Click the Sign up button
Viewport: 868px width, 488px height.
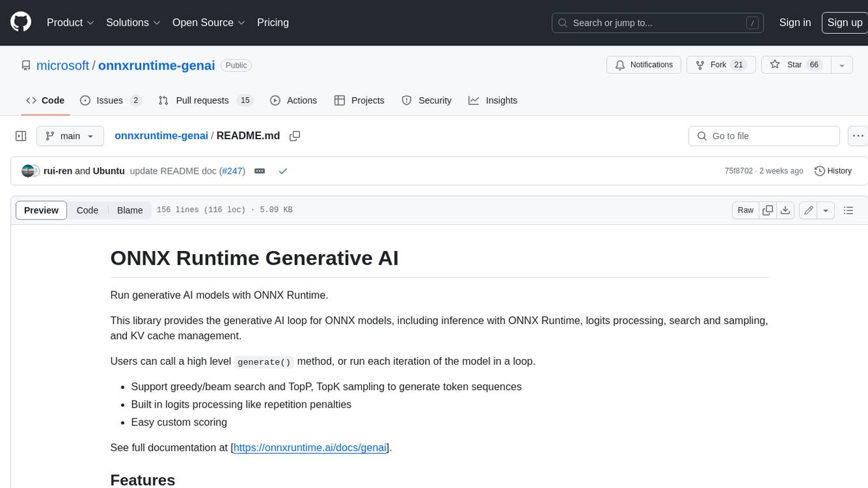[844, 22]
